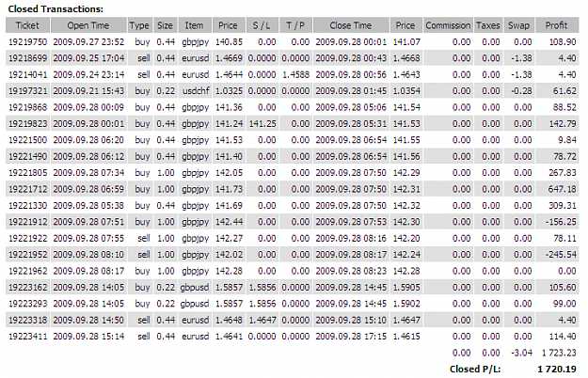Viewport: 588px width, 378px height.
Task: Click the Type column header
Action: tap(139, 25)
